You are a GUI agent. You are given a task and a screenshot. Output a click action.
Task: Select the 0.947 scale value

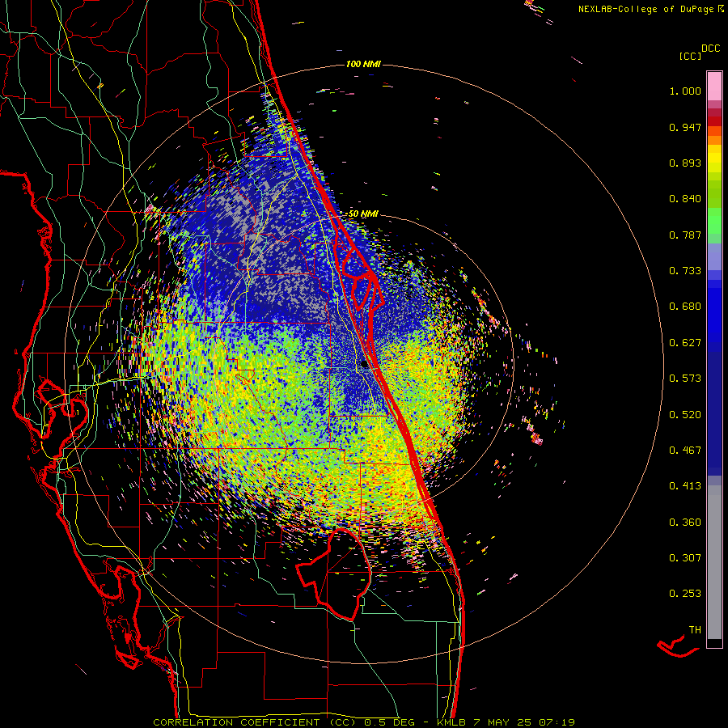[x=685, y=127]
